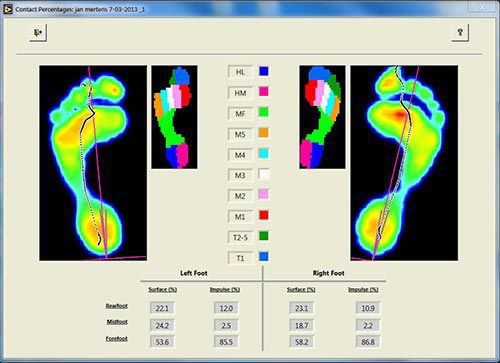Click the MF green color swatch
The width and height of the screenshot is (500, 363).
[x=264, y=112]
